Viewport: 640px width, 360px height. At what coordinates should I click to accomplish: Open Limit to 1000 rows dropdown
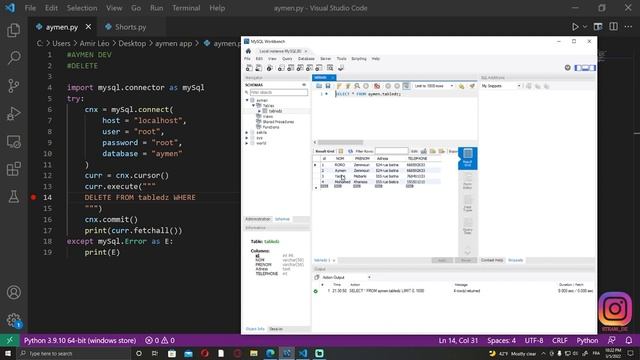433,86
